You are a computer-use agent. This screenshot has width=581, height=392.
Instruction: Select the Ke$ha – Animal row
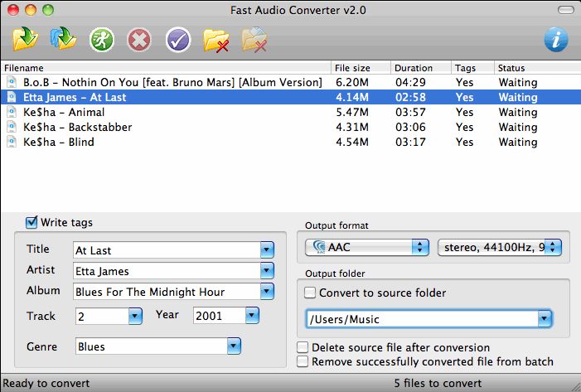(x=290, y=112)
